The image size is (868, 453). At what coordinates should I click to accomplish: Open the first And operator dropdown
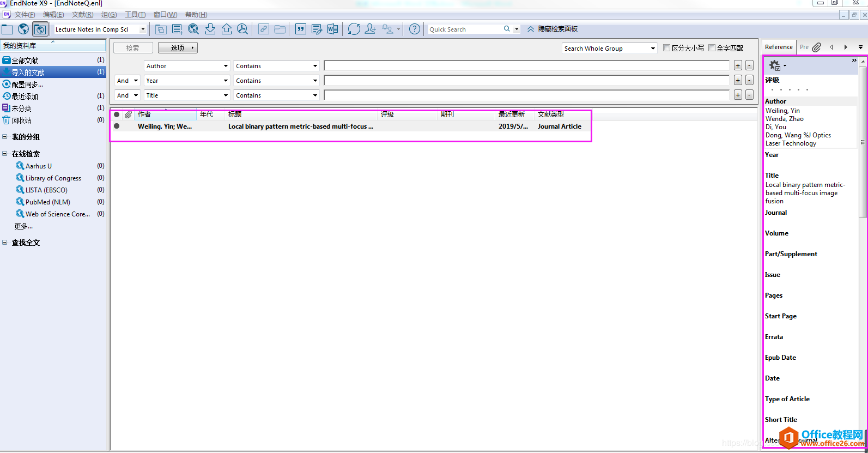(x=136, y=81)
